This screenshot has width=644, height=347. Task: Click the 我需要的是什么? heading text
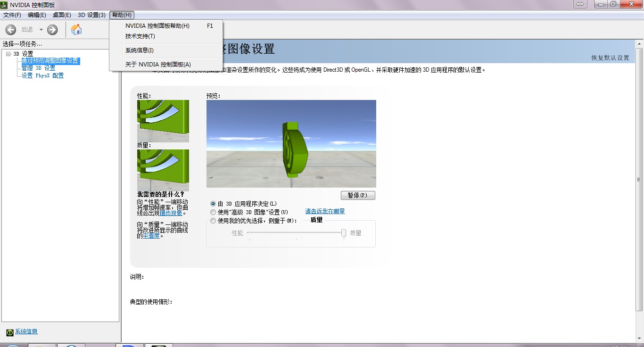161,194
